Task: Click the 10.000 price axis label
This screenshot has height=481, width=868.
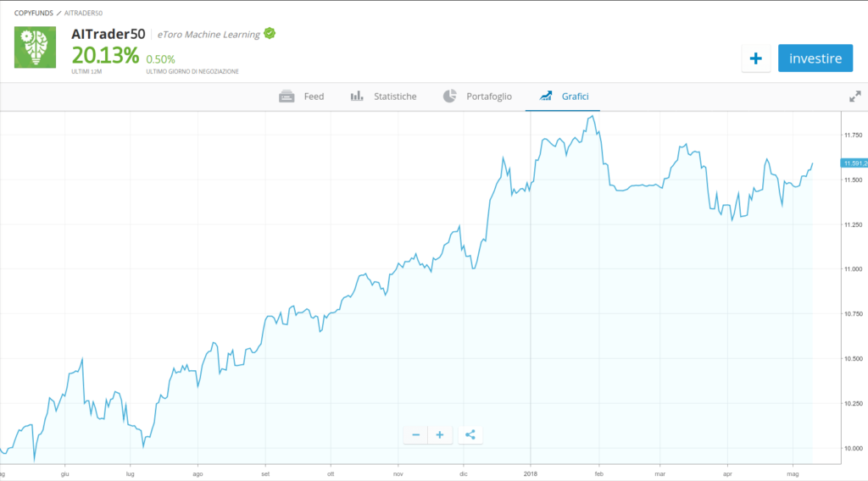Action: click(x=853, y=448)
